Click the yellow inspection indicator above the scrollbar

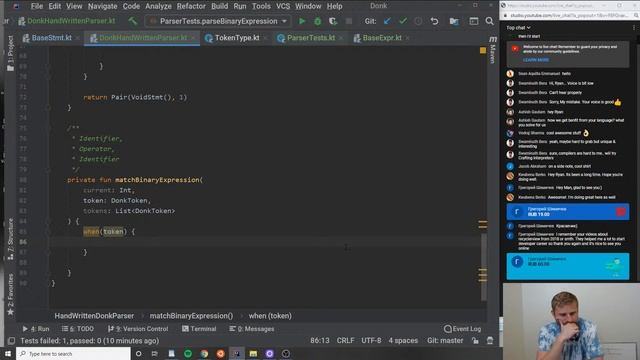483,51
